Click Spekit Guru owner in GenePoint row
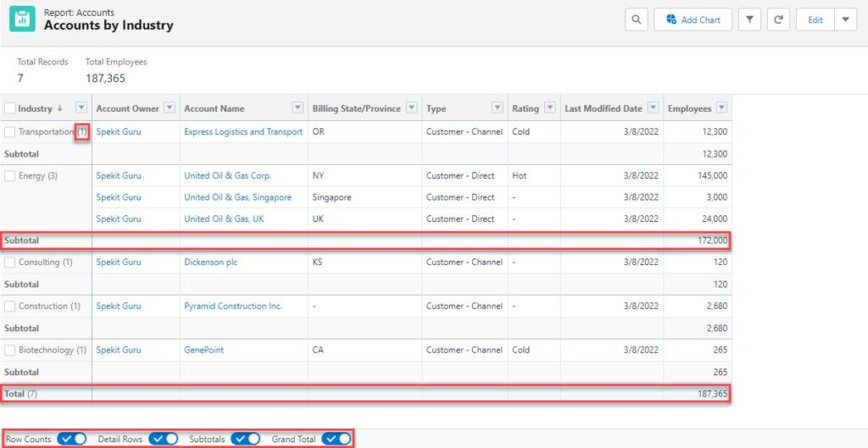 pyautogui.click(x=119, y=350)
